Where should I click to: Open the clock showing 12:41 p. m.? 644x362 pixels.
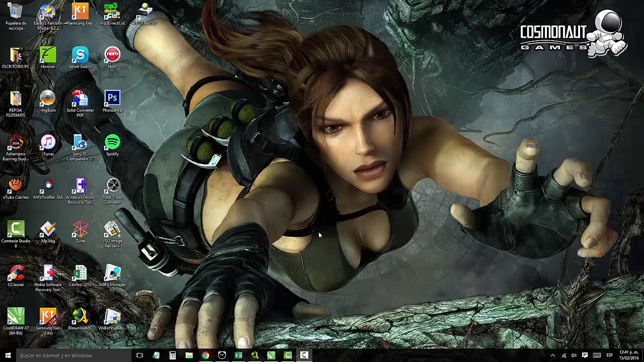click(629, 355)
